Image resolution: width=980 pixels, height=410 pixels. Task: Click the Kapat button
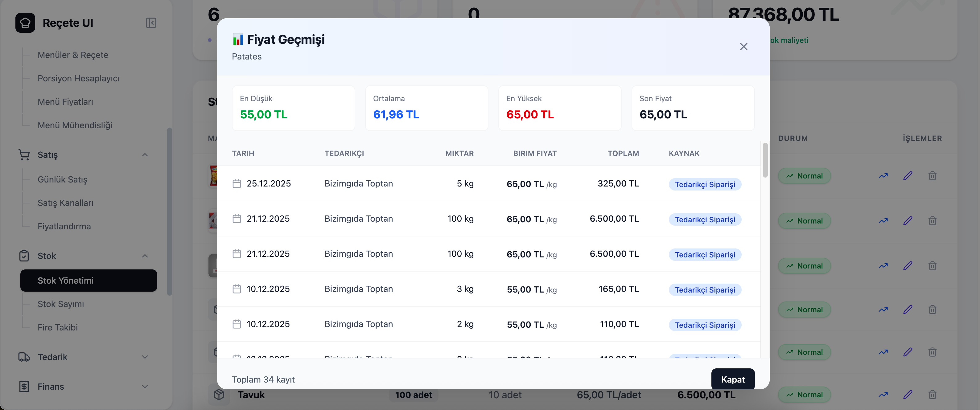click(x=733, y=379)
